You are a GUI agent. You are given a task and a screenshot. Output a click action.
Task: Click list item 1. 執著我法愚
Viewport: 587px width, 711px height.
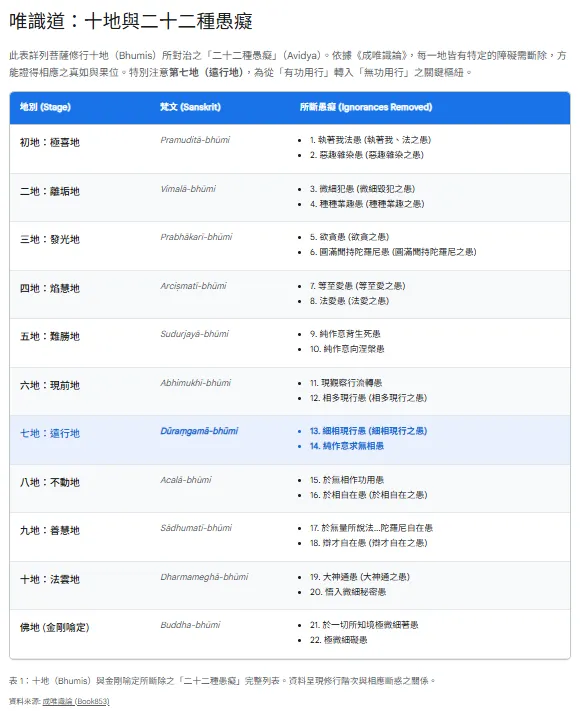[370, 140]
